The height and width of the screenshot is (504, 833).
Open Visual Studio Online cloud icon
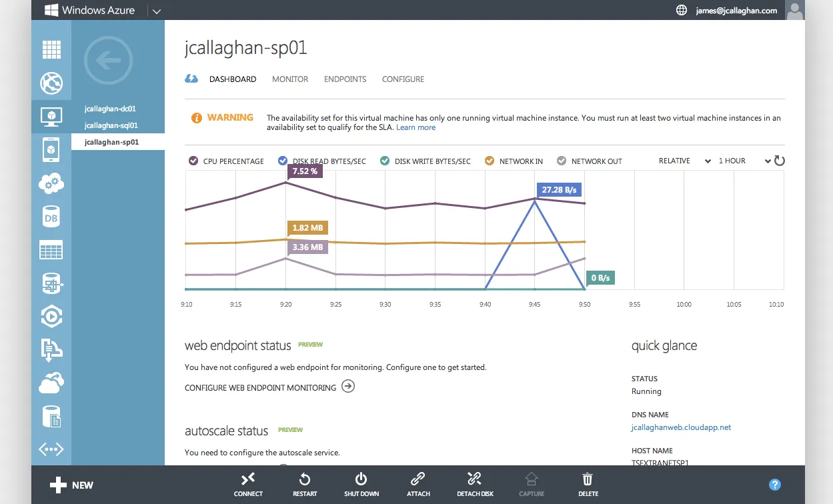click(x=51, y=383)
